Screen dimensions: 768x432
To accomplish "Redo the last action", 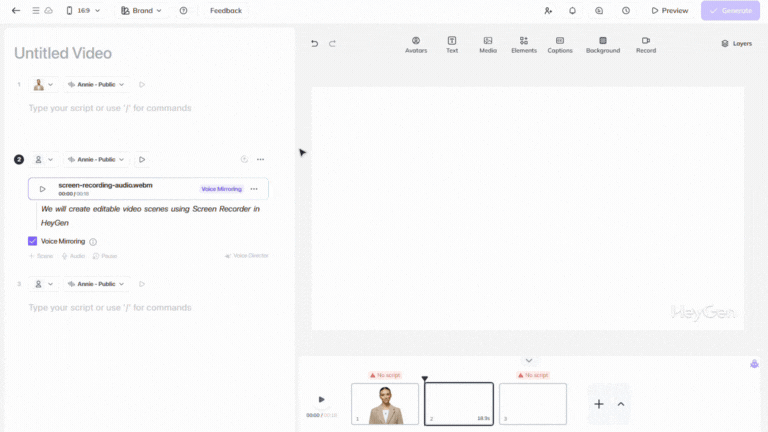I will [x=332, y=44].
